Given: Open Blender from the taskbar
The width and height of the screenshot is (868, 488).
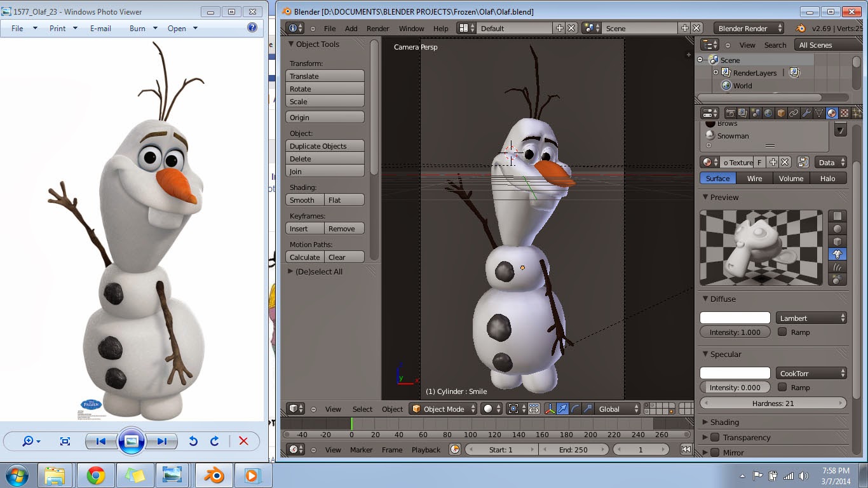Looking at the screenshot, I should coord(214,475).
